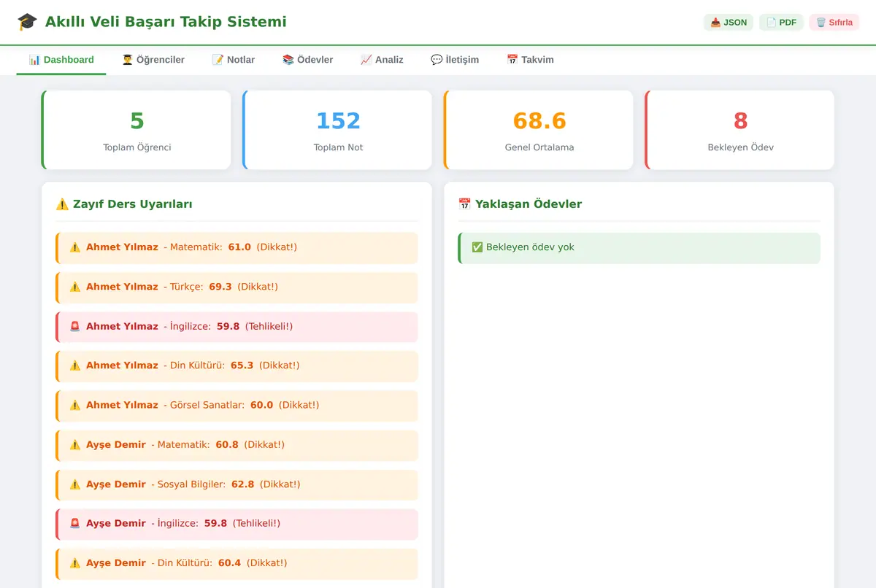
Task: Open the Ödevler tab
Action: pos(308,60)
